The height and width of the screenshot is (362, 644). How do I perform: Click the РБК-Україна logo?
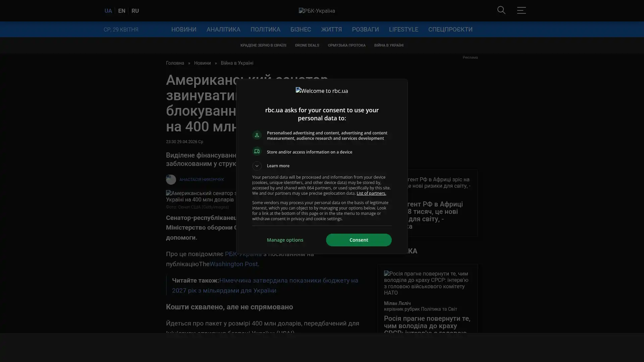(317, 11)
